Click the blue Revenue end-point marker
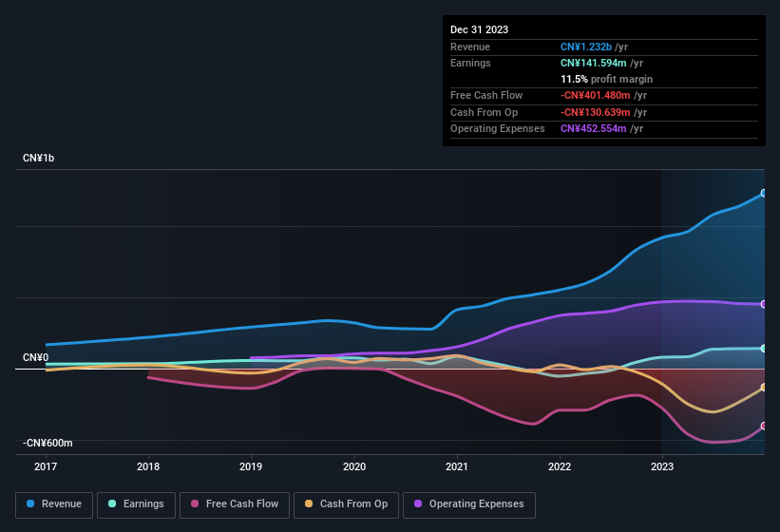 coord(764,193)
